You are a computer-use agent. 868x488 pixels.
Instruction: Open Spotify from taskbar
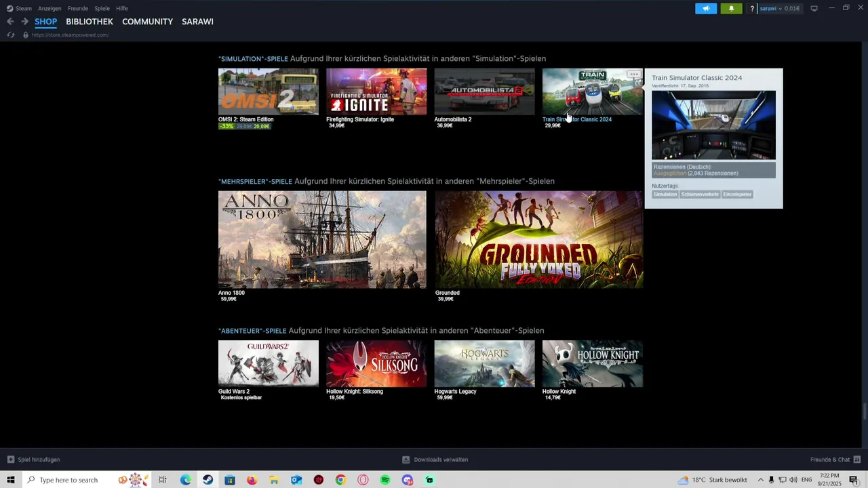(385, 480)
